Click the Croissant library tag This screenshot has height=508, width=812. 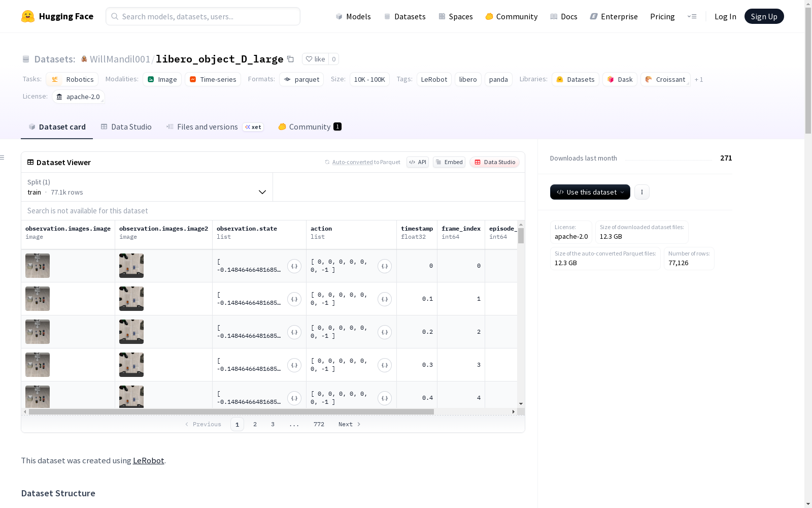tap(665, 79)
